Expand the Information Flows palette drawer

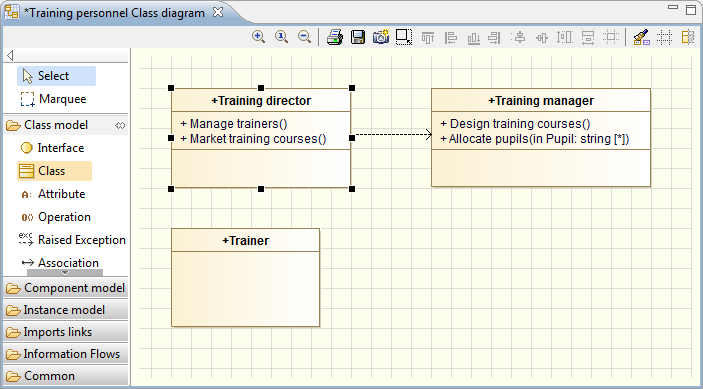pyautogui.click(x=65, y=354)
